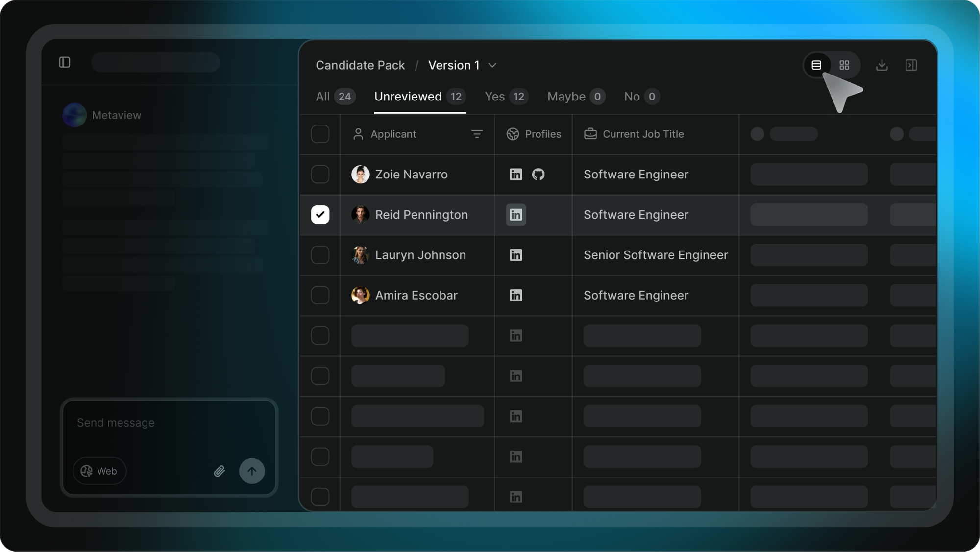This screenshot has width=980, height=552.
Task: Click Senior Software Engineer job title cell
Action: [x=656, y=255]
